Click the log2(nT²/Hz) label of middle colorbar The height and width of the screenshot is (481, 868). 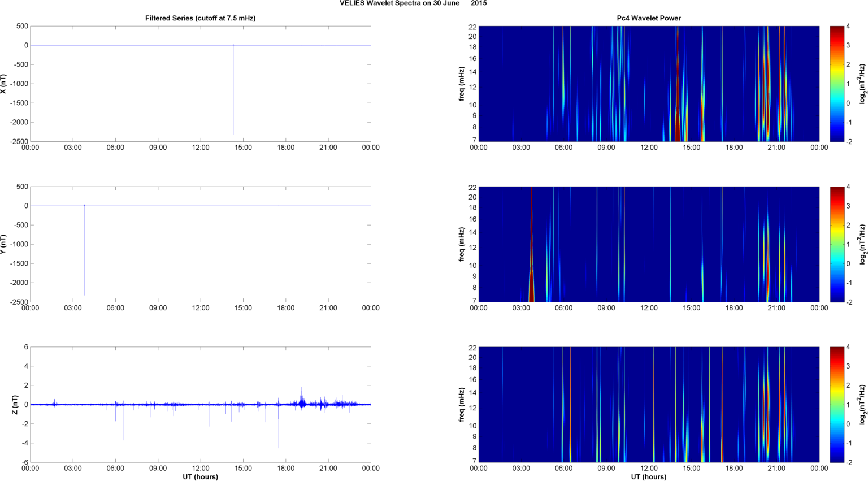862,244
